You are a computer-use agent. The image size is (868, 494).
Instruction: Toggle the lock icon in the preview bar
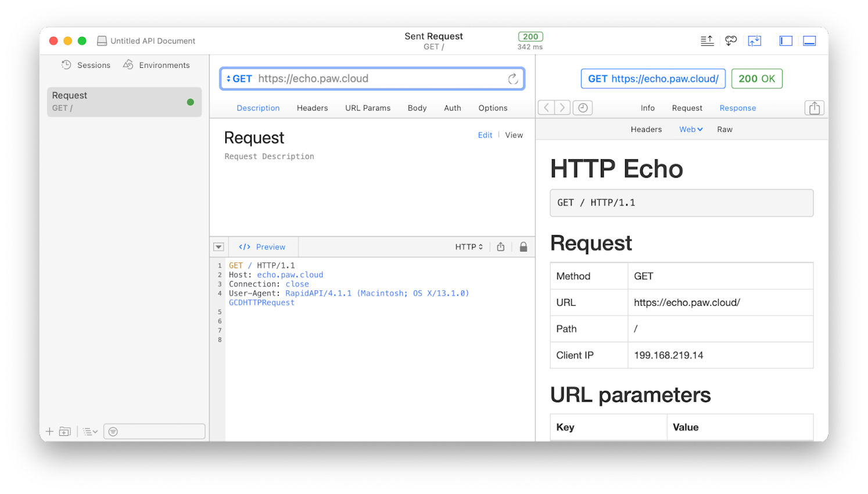(523, 247)
